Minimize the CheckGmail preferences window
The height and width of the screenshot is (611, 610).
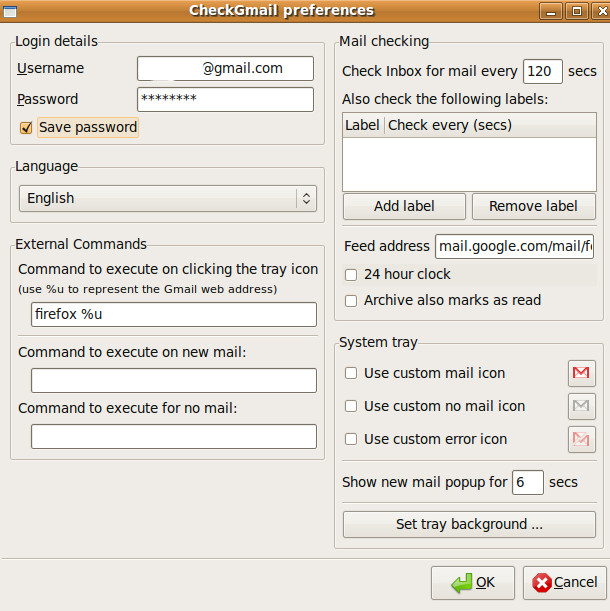[x=551, y=11]
